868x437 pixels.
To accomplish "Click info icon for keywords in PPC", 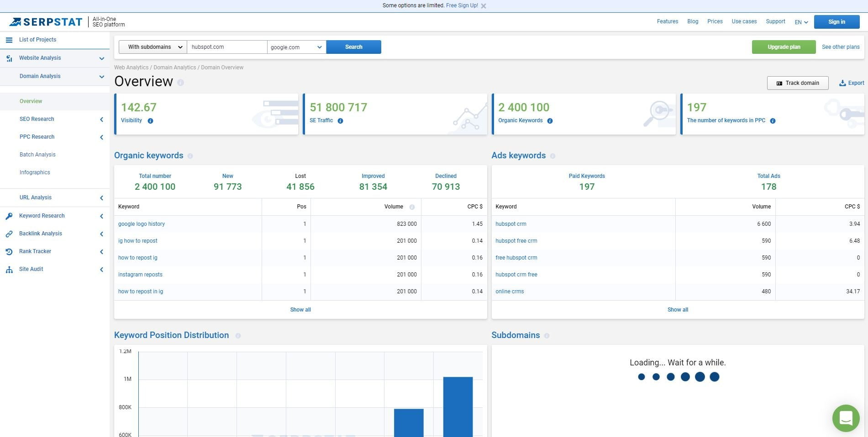I will click(x=773, y=121).
